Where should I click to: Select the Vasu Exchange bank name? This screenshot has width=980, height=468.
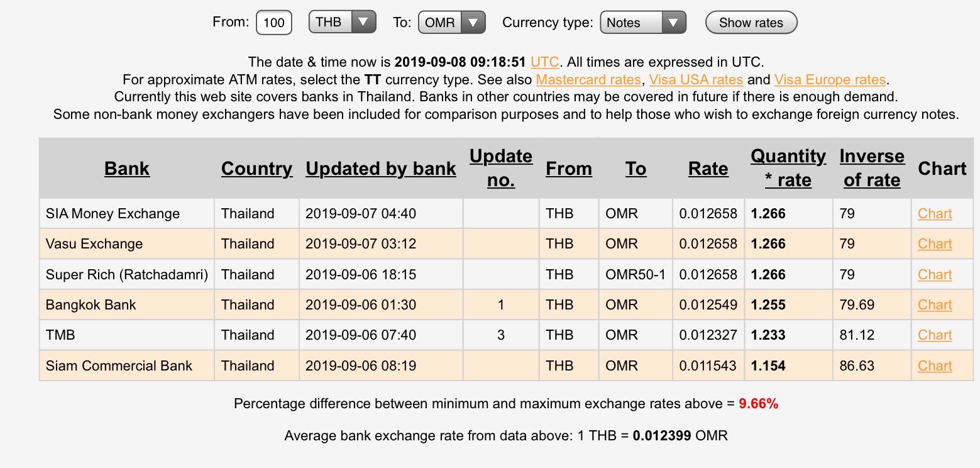tap(94, 243)
